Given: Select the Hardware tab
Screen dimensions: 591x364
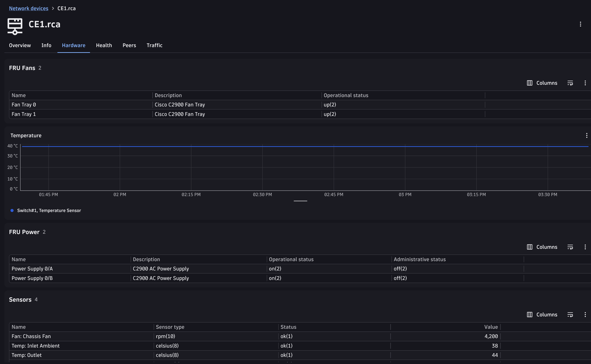Looking at the screenshot, I should tap(74, 45).
